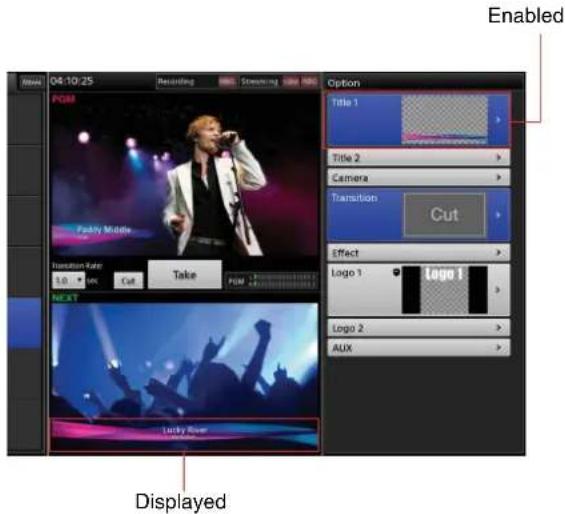Screen dimensions: 565x514
Task: Expand the Effect arrow
Action: [x=499, y=253]
